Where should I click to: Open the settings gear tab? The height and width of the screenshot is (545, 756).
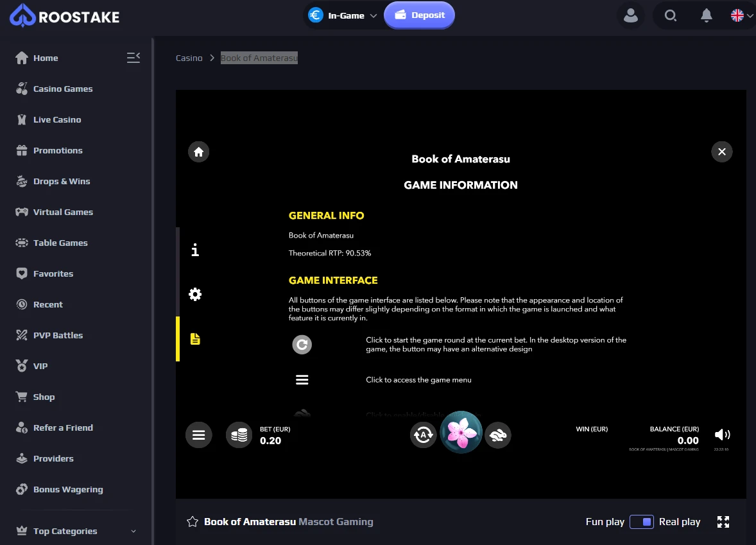click(195, 294)
